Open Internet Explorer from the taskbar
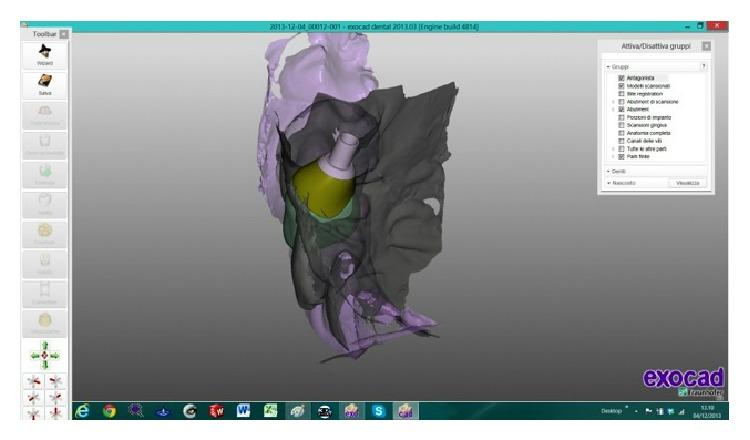The height and width of the screenshot is (440, 750). (x=85, y=410)
